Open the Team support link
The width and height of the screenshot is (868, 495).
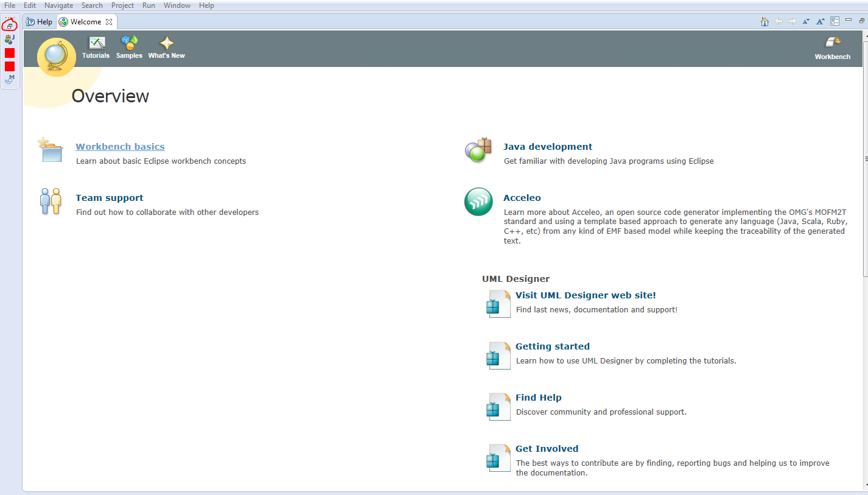point(110,198)
